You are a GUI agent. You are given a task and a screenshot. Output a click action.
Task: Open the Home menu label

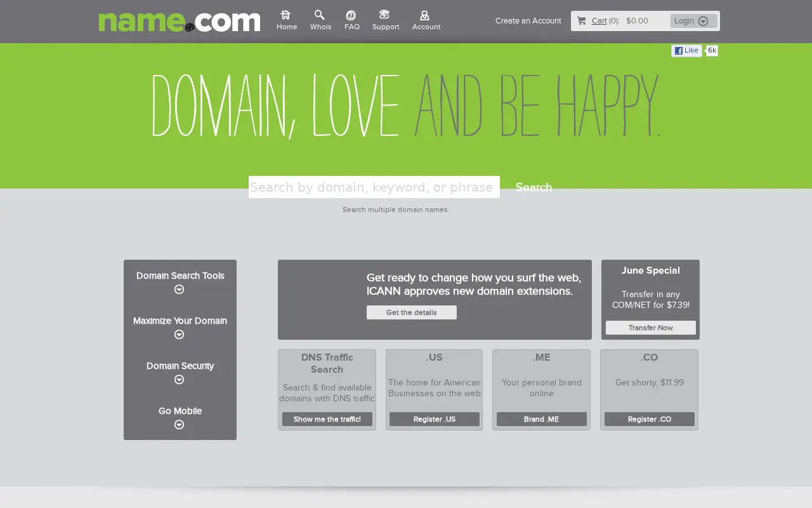[287, 27]
